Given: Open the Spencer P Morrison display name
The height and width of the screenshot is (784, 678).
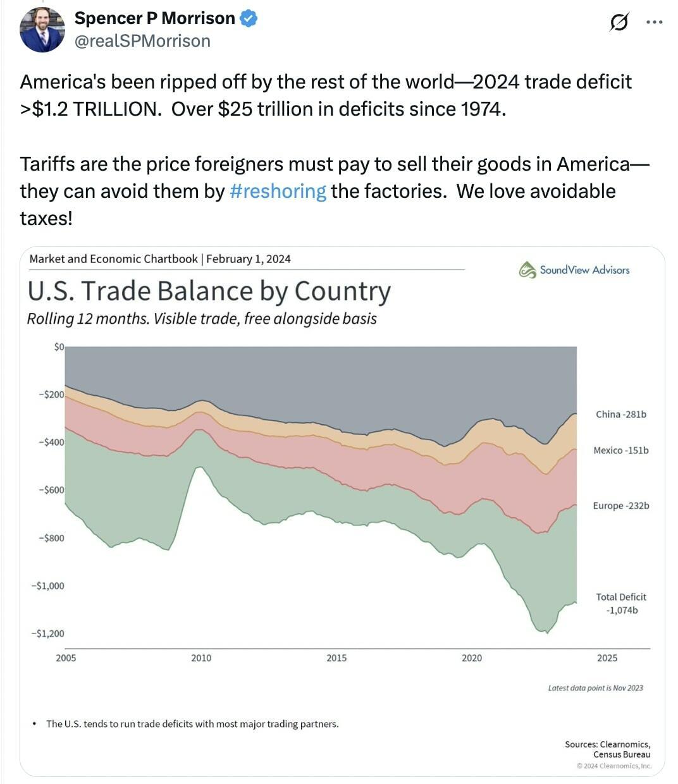Looking at the screenshot, I should 154,19.
